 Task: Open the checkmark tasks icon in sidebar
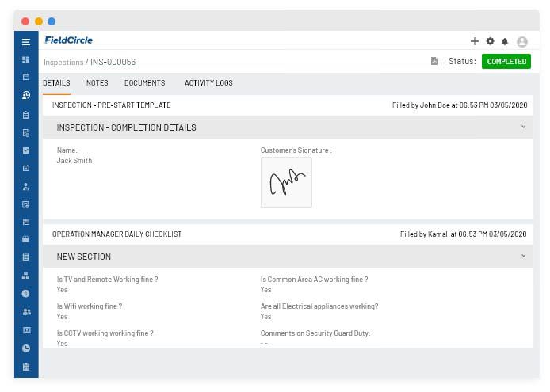[x=26, y=150]
